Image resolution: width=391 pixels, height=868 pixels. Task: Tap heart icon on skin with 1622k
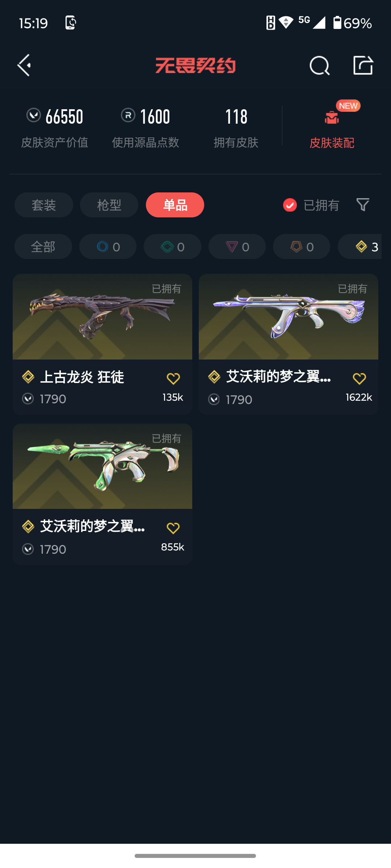[359, 379]
